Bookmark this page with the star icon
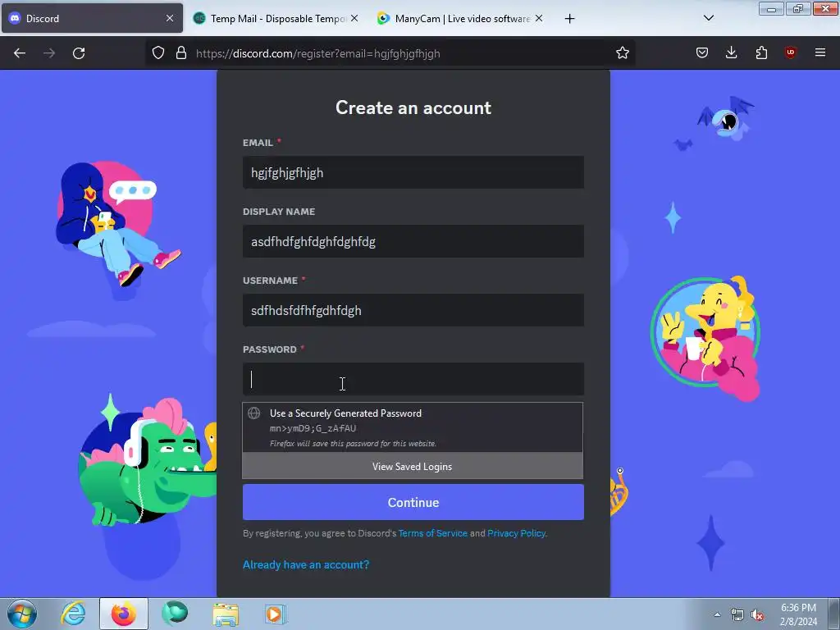Image resolution: width=840 pixels, height=630 pixels. pyautogui.click(x=622, y=53)
